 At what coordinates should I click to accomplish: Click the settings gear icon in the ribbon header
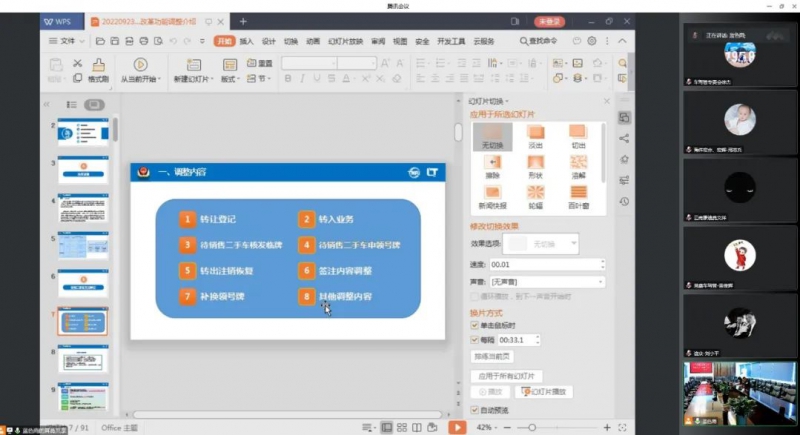(592, 41)
